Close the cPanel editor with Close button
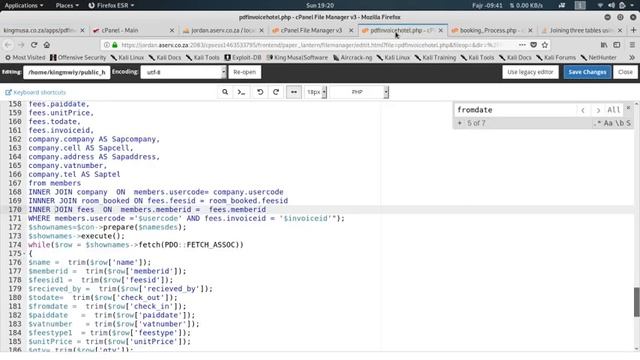This screenshot has height=360, width=640. [625, 72]
